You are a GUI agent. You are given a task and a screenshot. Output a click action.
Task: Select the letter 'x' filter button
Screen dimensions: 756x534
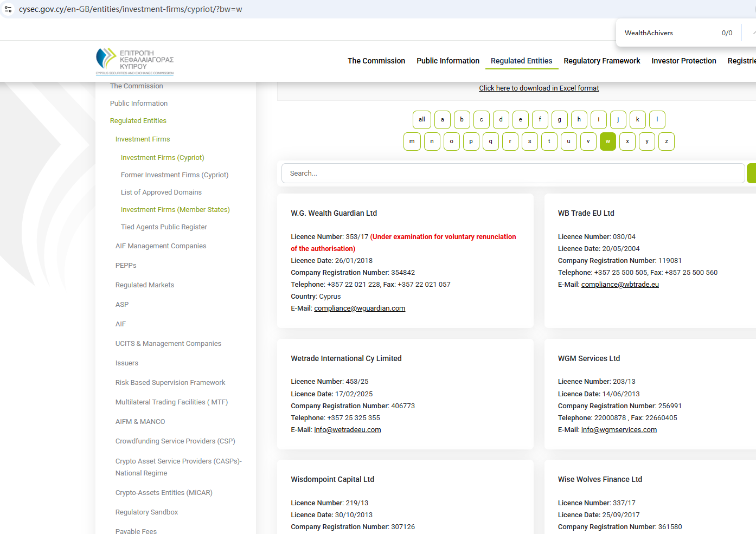pyautogui.click(x=627, y=141)
